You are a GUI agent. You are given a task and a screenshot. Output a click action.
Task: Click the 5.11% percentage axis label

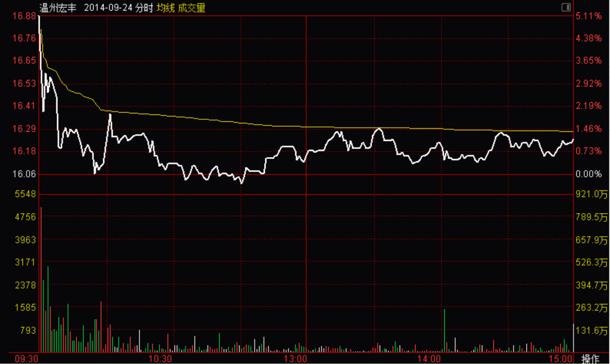pos(589,16)
